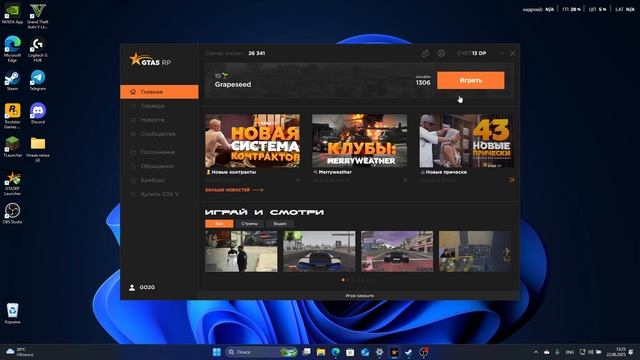Click the Rockstar Games Launcher desktop icon
Image resolution: width=640 pixels, height=360 pixels.
tap(12, 116)
